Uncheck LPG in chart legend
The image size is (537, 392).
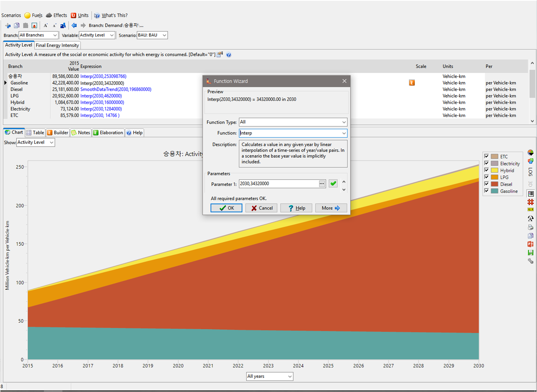tap(486, 177)
